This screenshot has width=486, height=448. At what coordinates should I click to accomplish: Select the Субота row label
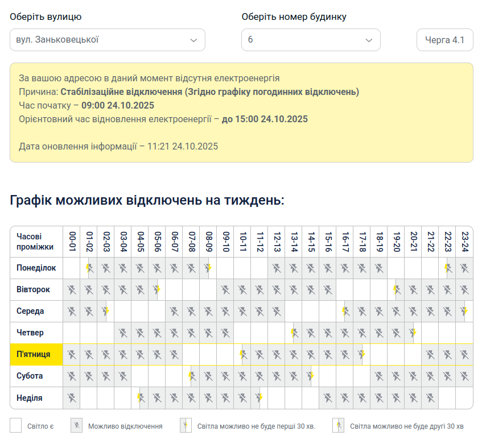click(x=30, y=376)
